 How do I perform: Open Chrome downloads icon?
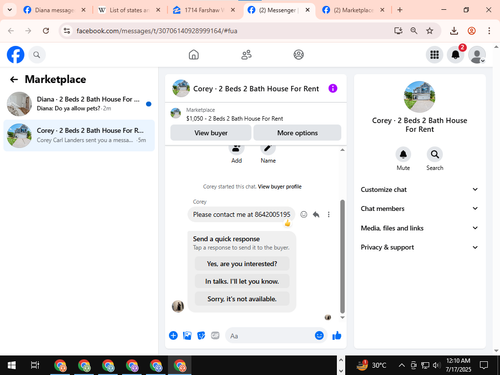(x=454, y=31)
